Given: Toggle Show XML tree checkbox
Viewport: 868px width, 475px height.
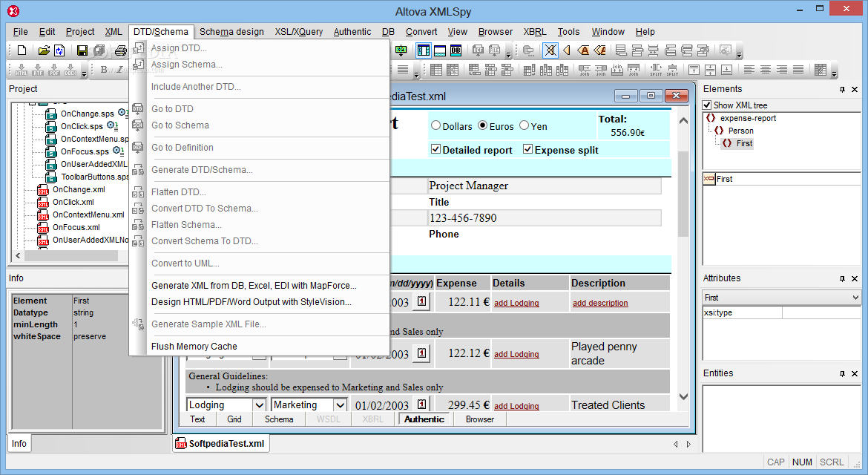Looking at the screenshot, I should click(707, 105).
